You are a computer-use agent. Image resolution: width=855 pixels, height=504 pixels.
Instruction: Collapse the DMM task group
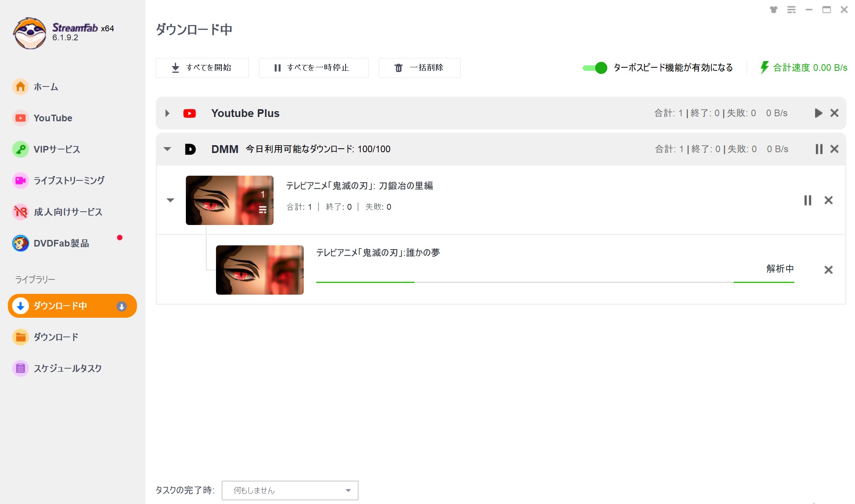(x=167, y=149)
